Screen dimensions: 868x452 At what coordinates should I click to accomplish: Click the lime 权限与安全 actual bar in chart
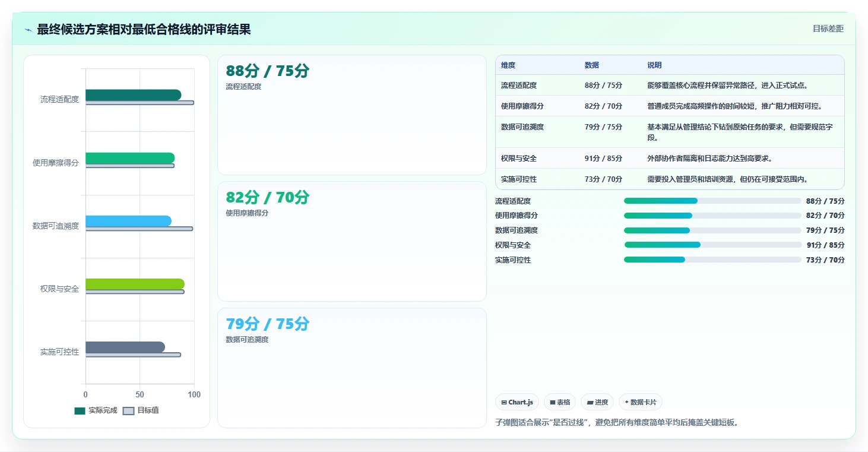coord(135,284)
